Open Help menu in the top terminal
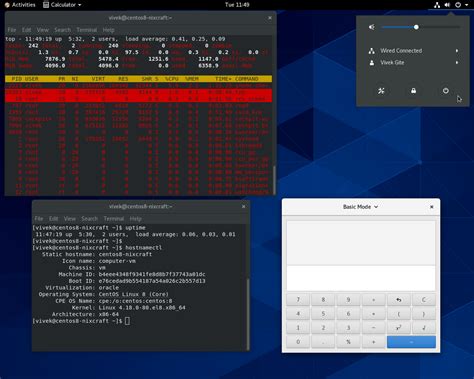Screen dimensions: 474x379 (x=108, y=30)
